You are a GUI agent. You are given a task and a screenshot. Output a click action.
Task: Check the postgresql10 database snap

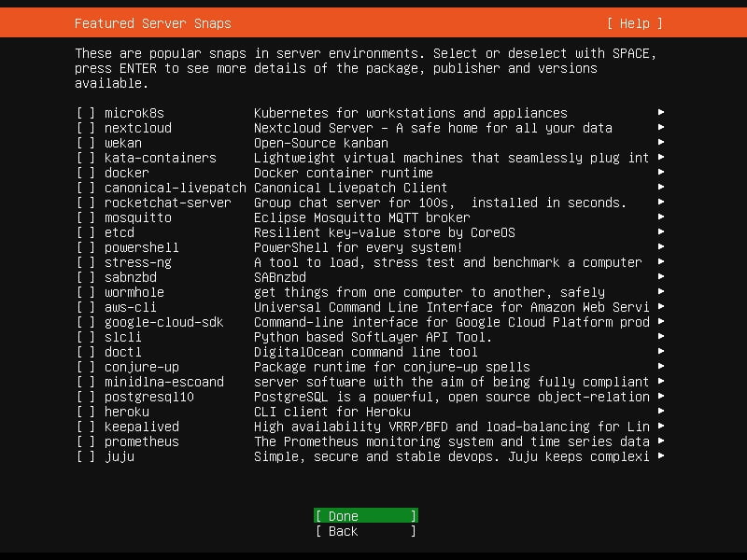85,397
